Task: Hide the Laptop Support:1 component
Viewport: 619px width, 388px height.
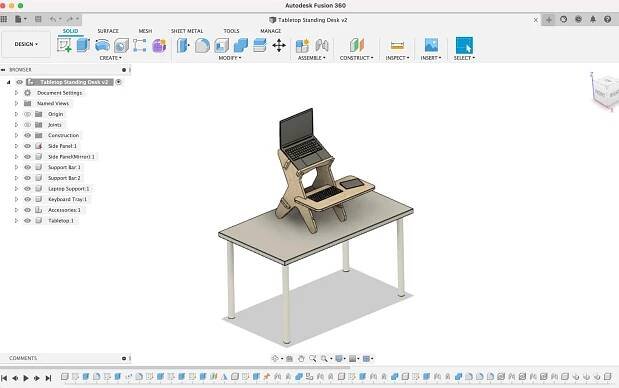Action: 27,189
